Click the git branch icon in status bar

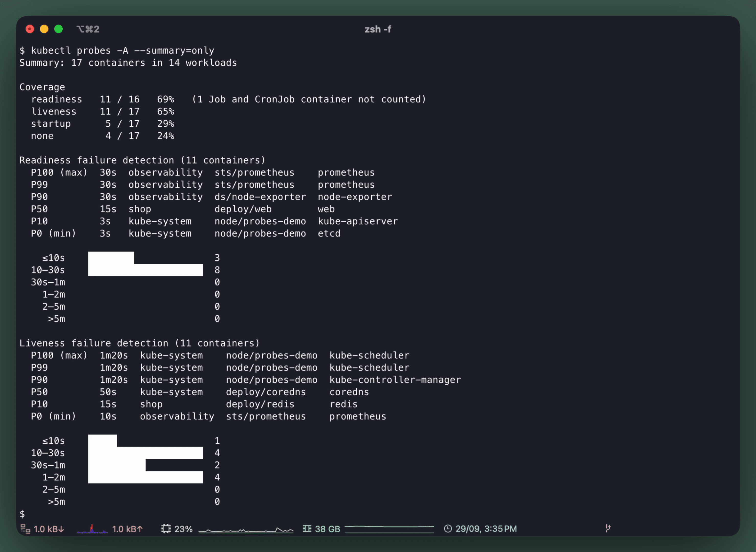coord(608,528)
